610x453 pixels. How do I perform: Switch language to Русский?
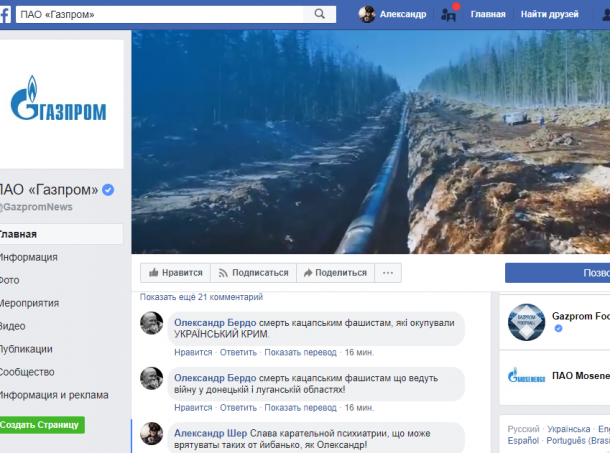coord(523,429)
